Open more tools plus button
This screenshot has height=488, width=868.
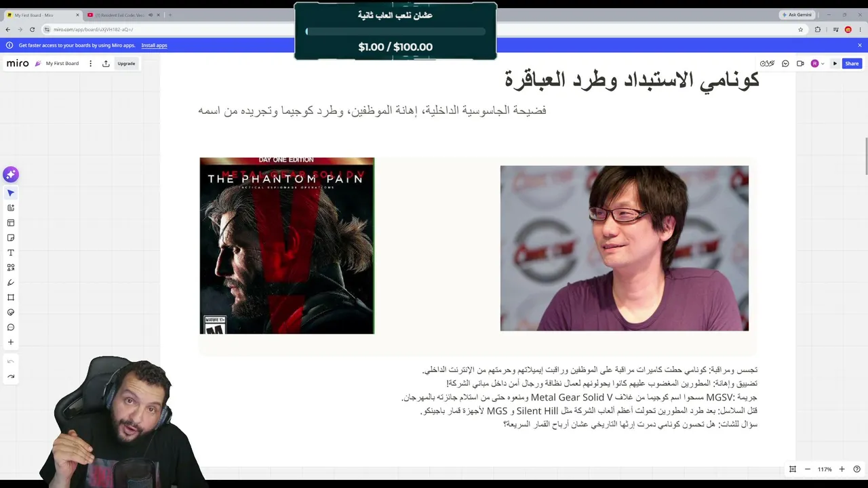[x=11, y=342]
